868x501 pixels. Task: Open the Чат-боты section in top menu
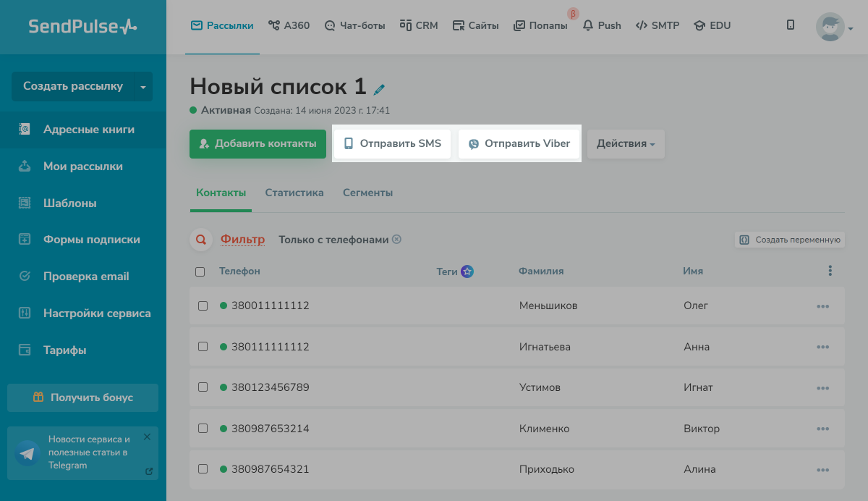pyautogui.click(x=354, y=25)
